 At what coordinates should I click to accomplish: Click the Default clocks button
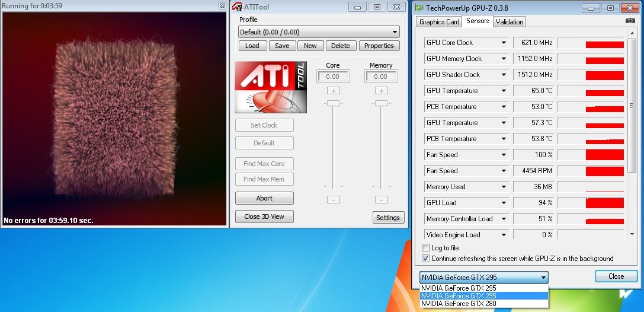click(x=264, y=143)
